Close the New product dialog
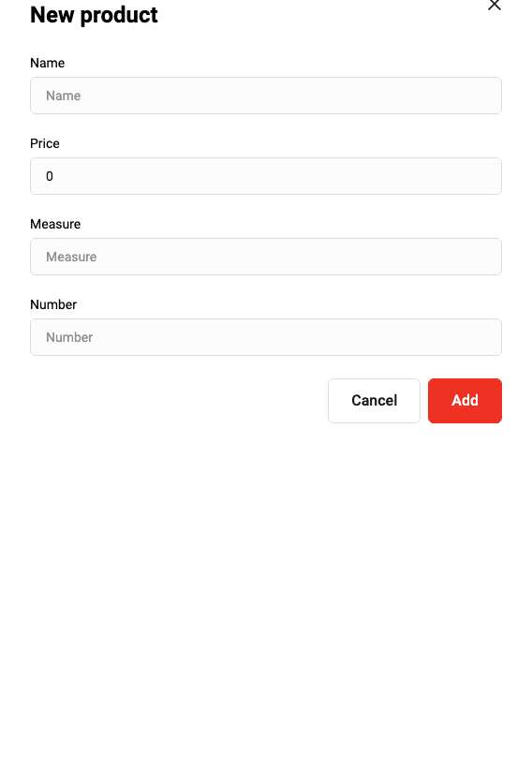 (x=494, y=5)
